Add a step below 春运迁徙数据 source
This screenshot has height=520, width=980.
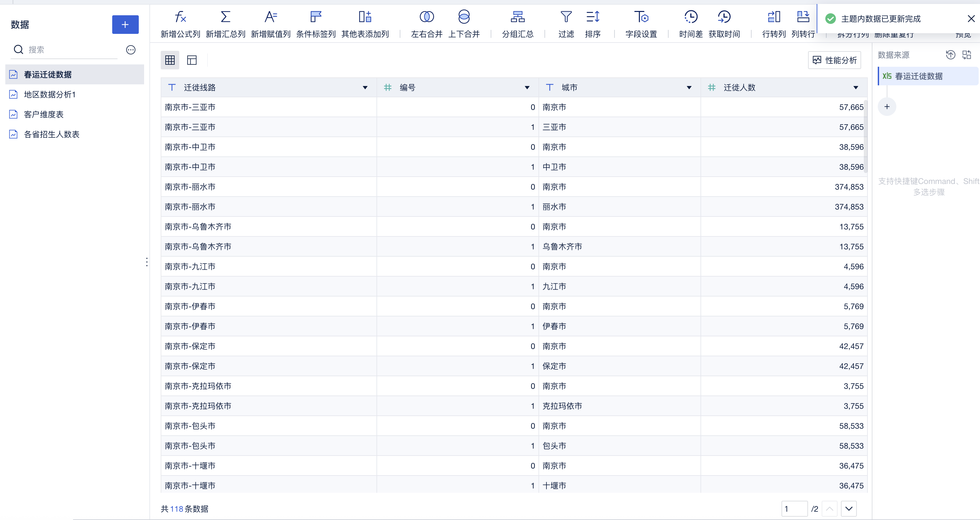tap(887, 107)
